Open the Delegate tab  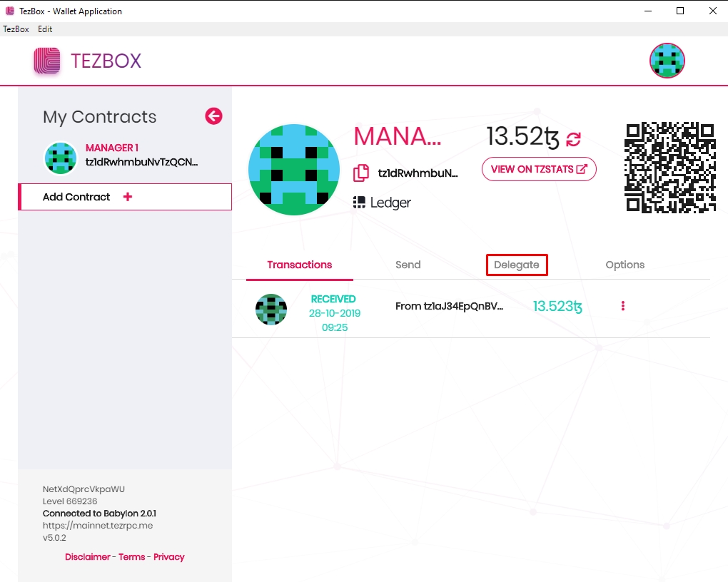pyautogui.click(x=516, y=265)
